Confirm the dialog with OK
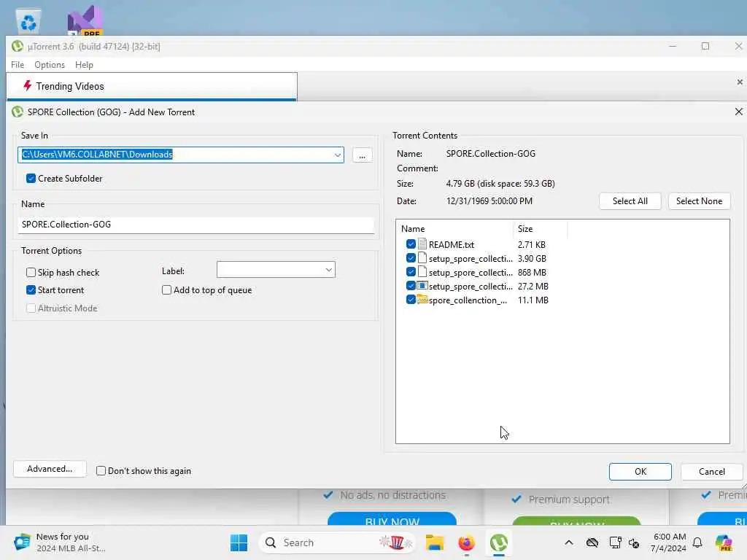This screenshot has width=747, height=560. tap(640, 472)
